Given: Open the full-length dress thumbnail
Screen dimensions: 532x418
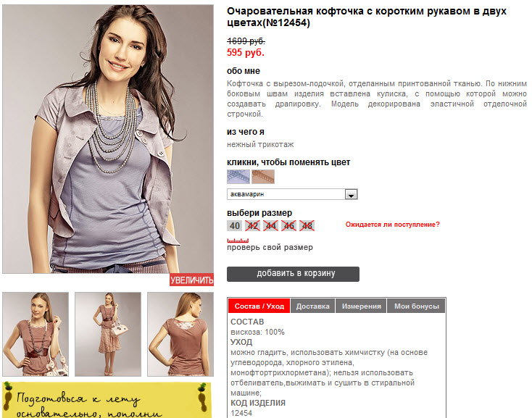Looking at the screenshot, I should click(x=108, y=334).
